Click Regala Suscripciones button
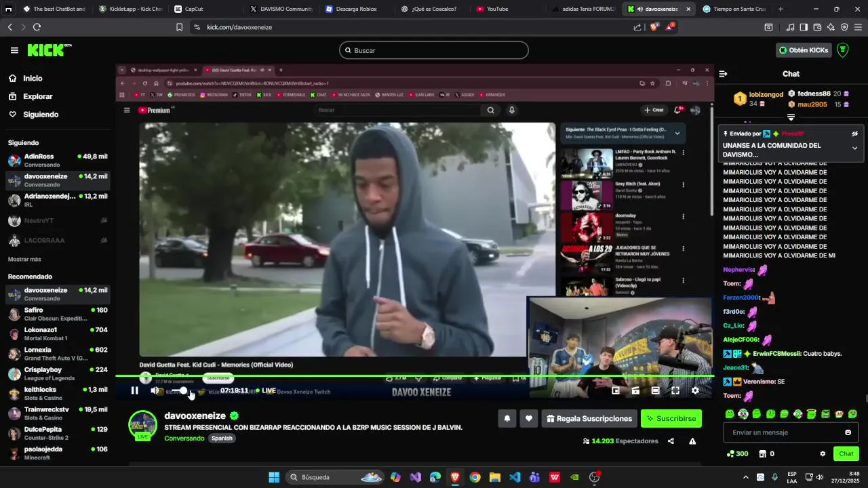The height and width of the screenshot is (488, 868). 589,419
